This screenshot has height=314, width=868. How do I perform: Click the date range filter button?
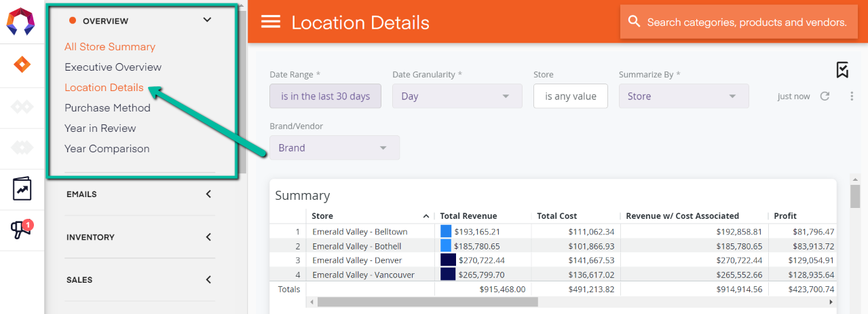[325, 97]
